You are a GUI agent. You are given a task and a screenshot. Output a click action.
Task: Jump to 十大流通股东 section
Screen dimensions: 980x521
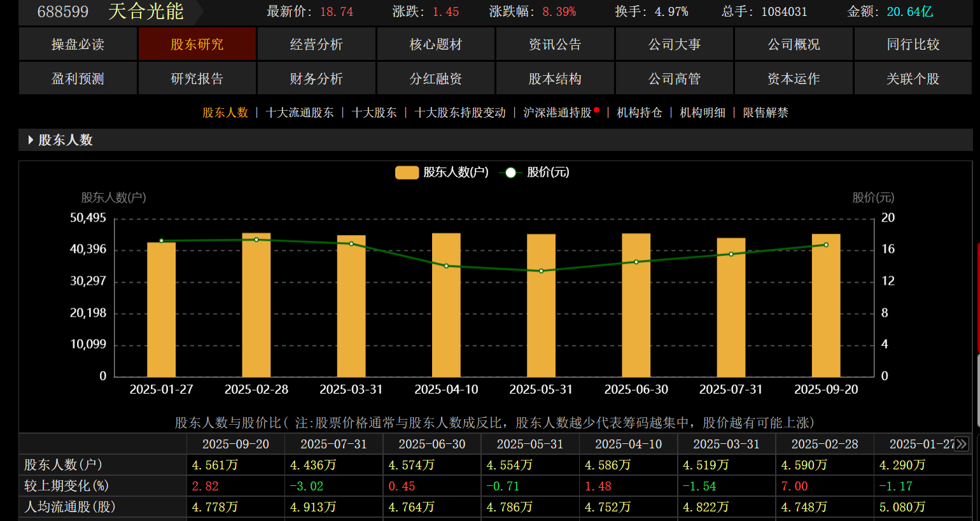(x=300, y=113)
